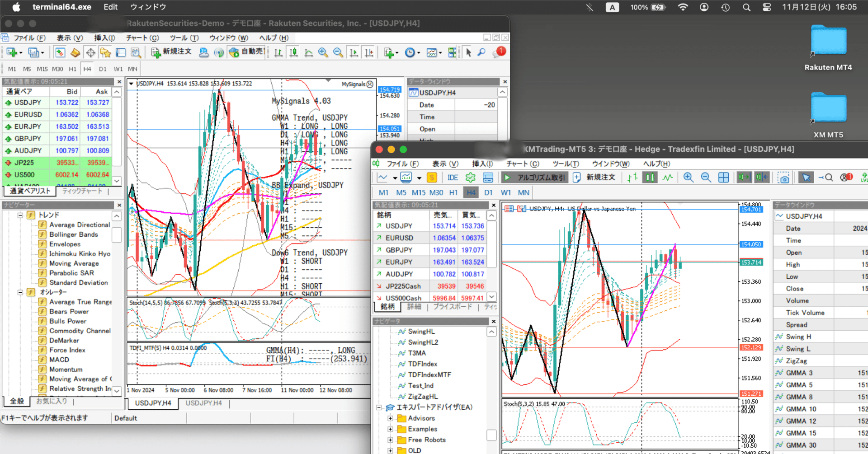This screenshot has height=454, width=868.
Task: Toggle MT5 market depth panel icon
Action: (488, 178)
